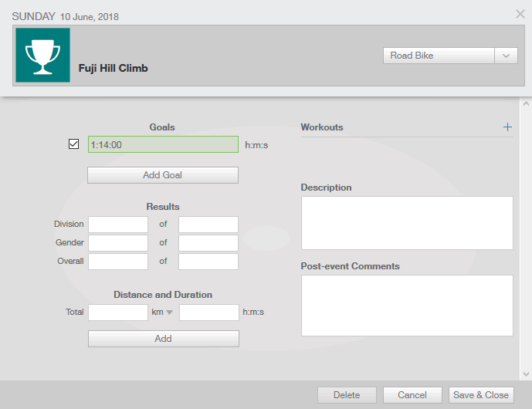Add a workout with the plus icon
Viewport: 532px width, 409px height.
point(507,127)
